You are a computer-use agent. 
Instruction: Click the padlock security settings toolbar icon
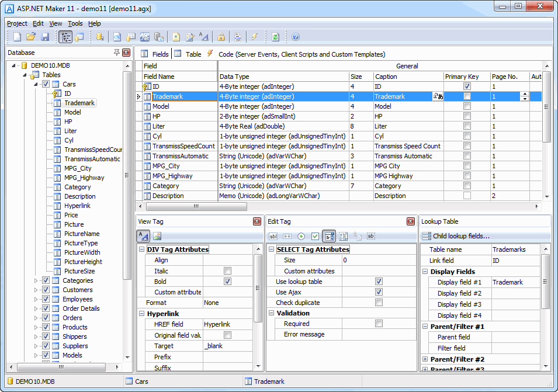pyautogui.click(x=221, y=37)
